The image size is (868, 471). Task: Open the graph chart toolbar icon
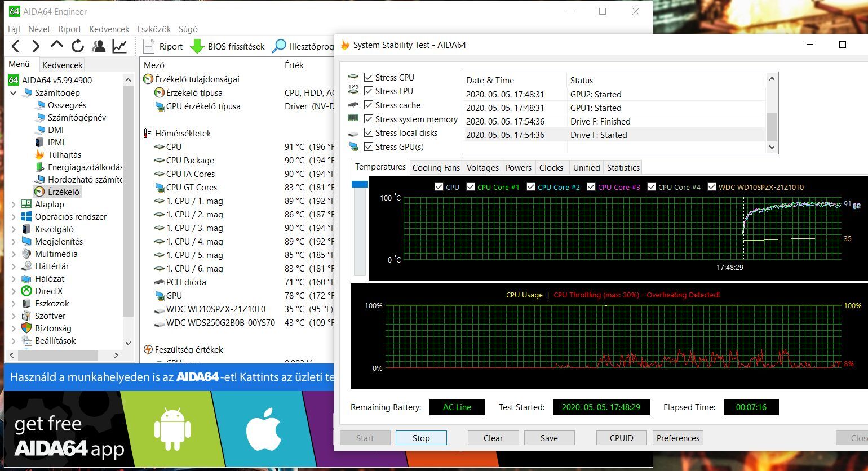(x=119, y=46)
